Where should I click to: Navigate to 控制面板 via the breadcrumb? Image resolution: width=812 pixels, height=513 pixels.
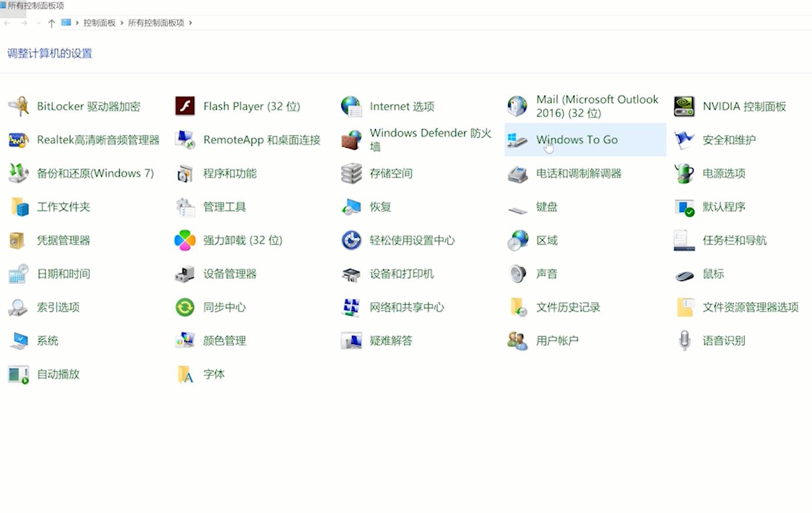click(99, 23)
